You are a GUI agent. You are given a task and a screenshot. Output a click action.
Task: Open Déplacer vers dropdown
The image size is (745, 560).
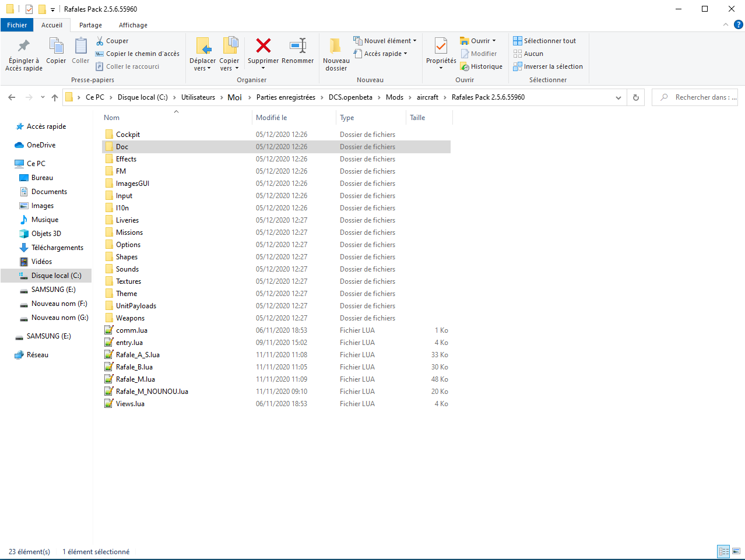pyautogui.click(x=202, y=54)
